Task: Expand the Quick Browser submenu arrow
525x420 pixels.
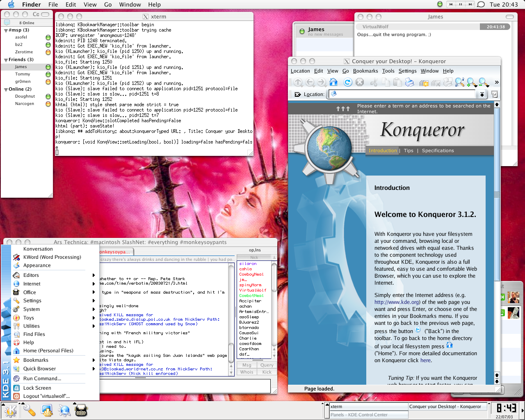Action: (94, 369)
